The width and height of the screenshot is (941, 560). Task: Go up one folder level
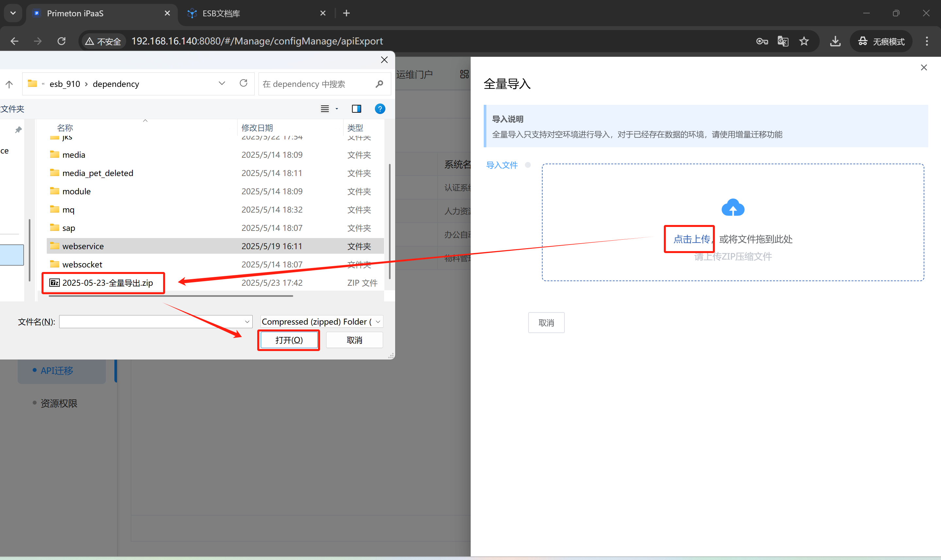coord(9,84)
